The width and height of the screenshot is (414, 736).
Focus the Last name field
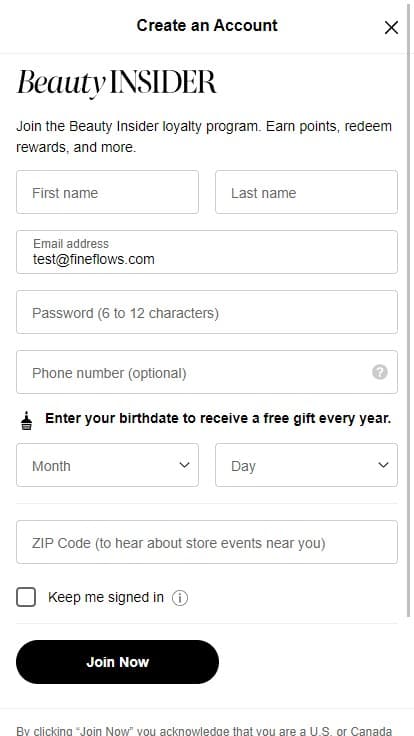(306, 192)
